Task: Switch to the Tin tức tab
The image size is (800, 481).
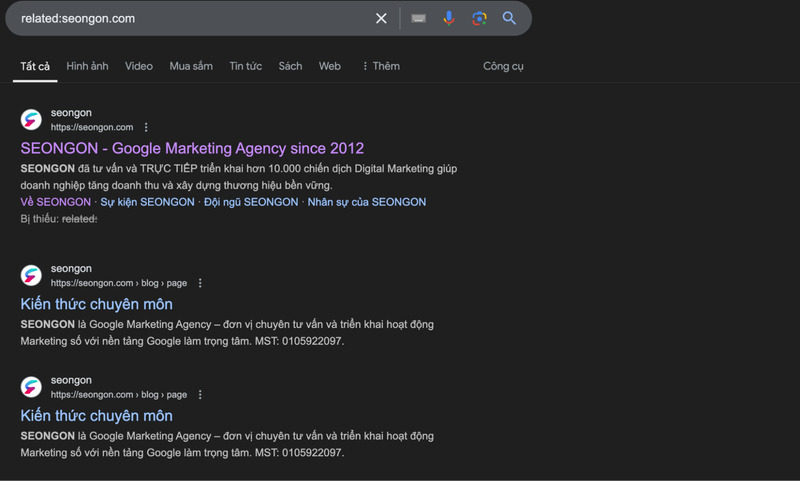Action: 245,66
